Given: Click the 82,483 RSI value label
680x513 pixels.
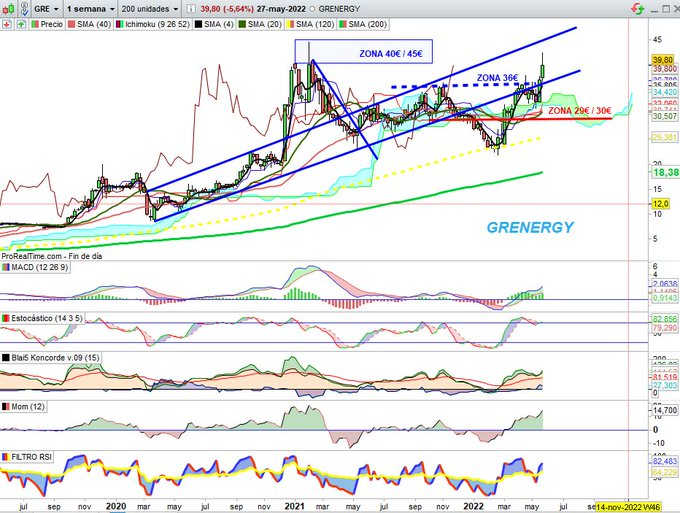Looking at the screenshot, I should [x=664, y=461].
